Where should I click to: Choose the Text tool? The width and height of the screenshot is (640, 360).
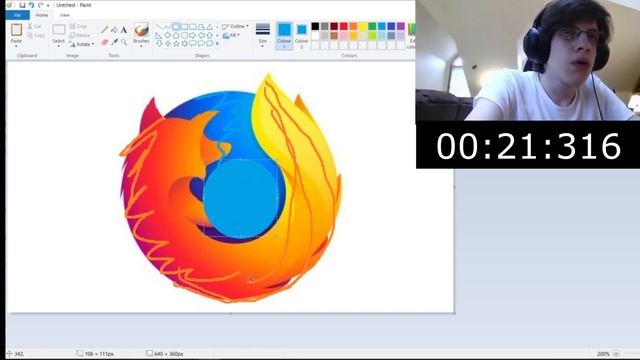pyautogui.click(x=124, y=30)
